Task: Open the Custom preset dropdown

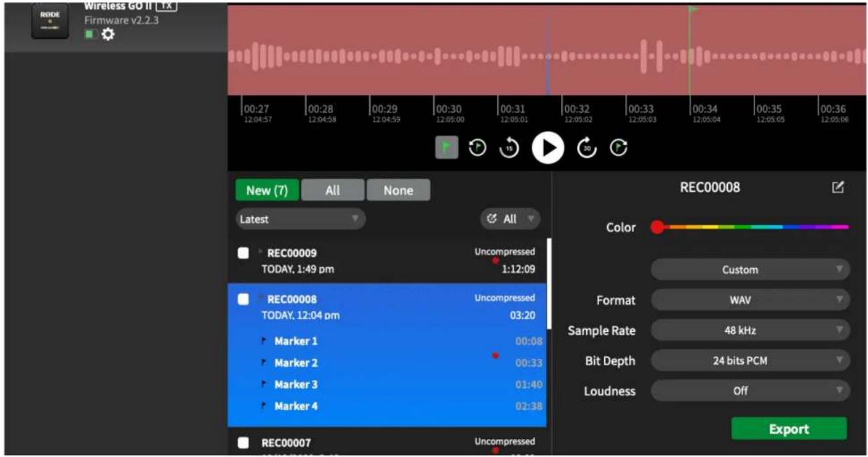Action: click(750, 270)
